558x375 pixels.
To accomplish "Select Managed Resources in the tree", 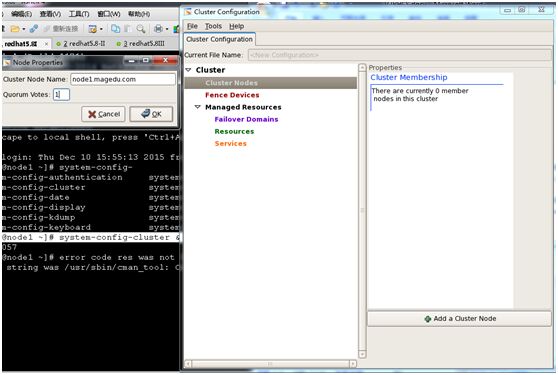I will tap(243, 107).
